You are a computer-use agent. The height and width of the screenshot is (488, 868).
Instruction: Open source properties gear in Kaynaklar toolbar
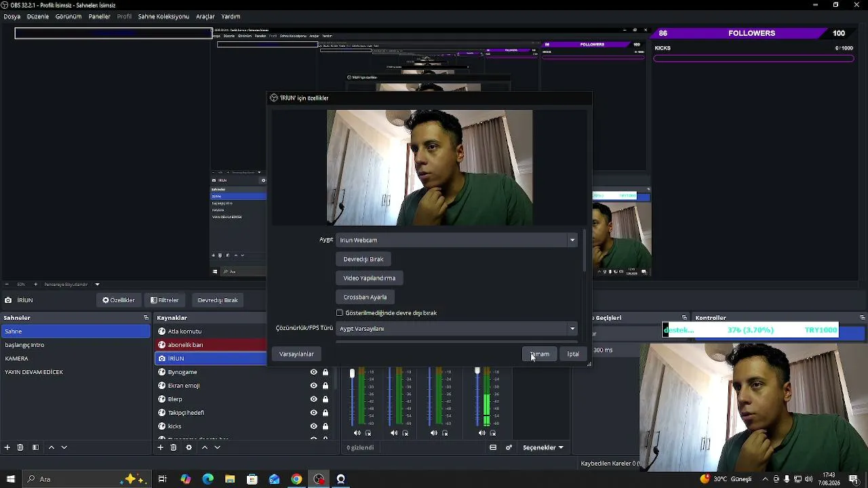(x=189, y=447)
